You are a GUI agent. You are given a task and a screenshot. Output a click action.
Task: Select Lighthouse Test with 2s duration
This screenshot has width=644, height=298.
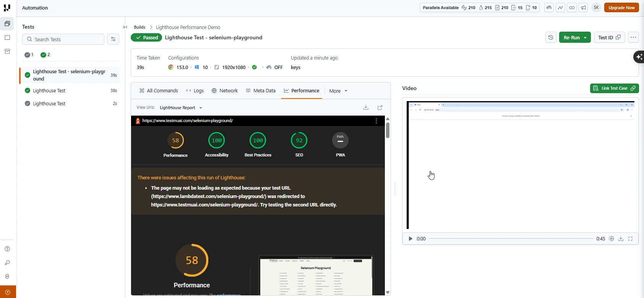click(71, 103)
